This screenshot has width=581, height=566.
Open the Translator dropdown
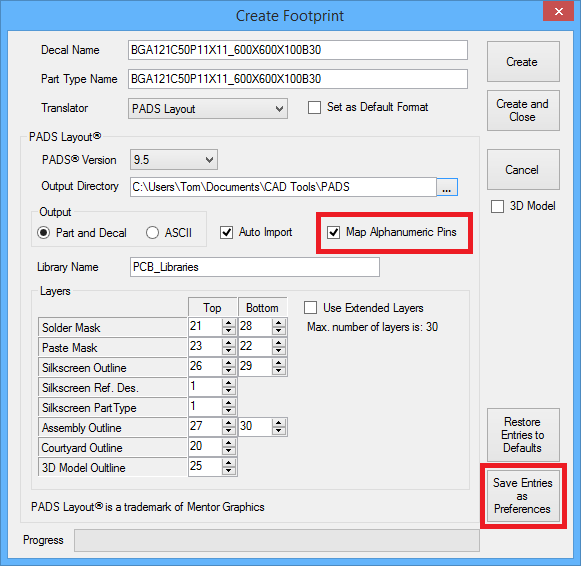coord(208,109)
